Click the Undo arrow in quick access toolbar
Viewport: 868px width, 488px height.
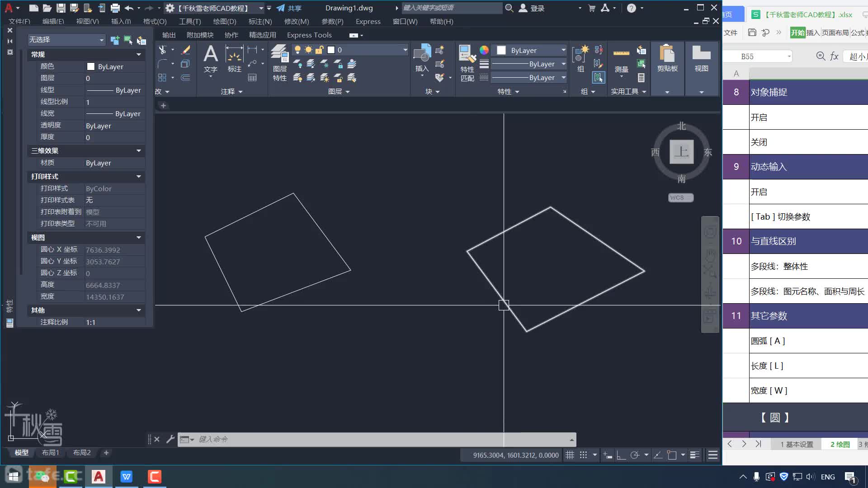click(129, 8)
